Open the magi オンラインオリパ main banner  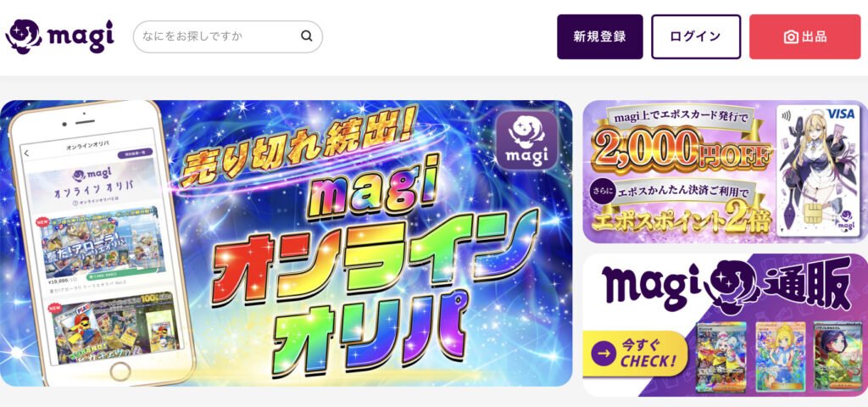[287, 243]
